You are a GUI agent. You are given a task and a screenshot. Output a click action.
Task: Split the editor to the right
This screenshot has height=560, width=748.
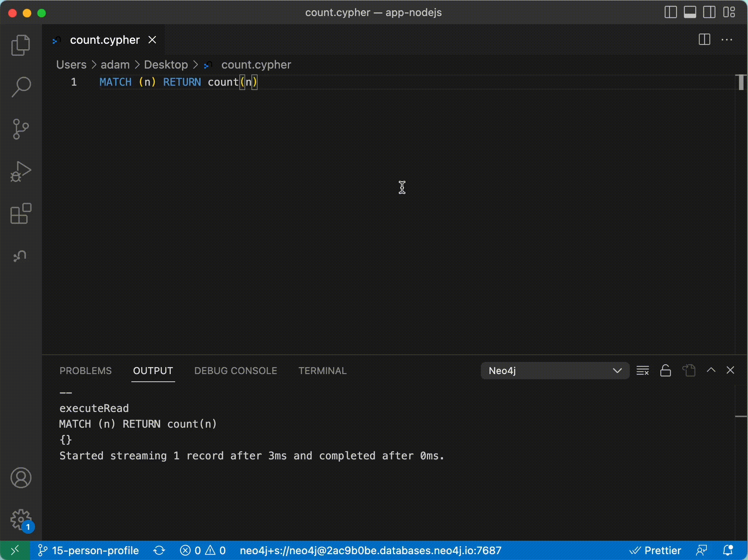(704, 39)
